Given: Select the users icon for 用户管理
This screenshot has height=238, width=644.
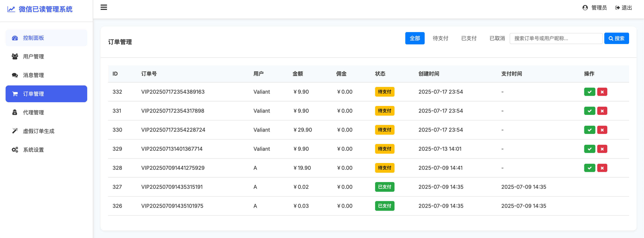Looking at the screenshot, I should [15, 56].
